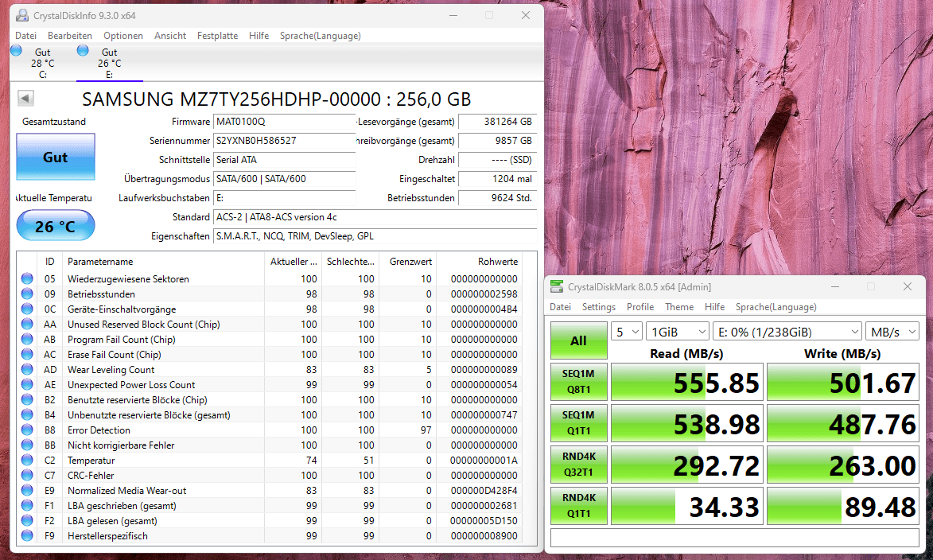Viewport: 933px width, 560px height.
Task: Click status orb for Error Detection row
Action: (27, 430)
